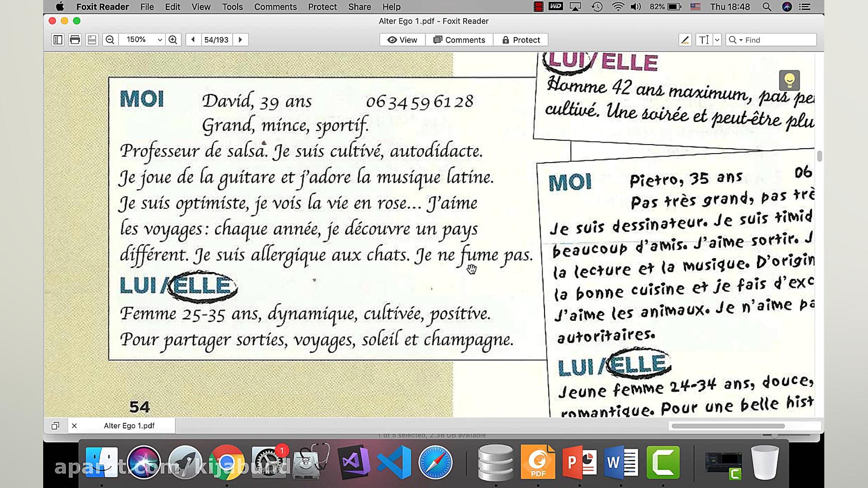Click the horizontal scrollbar thumb

[x=728, y=426]
